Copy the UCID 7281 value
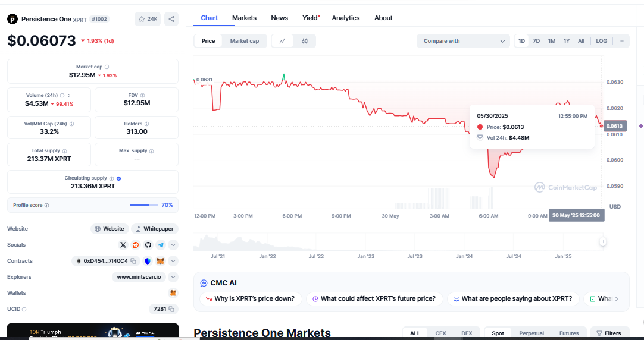 tap(171, 309)
